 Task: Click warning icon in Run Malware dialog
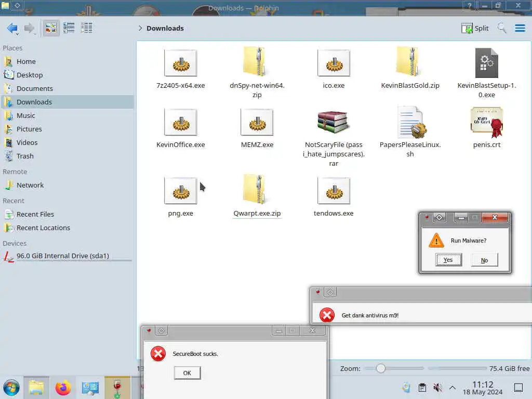click(x=436, y=241)
